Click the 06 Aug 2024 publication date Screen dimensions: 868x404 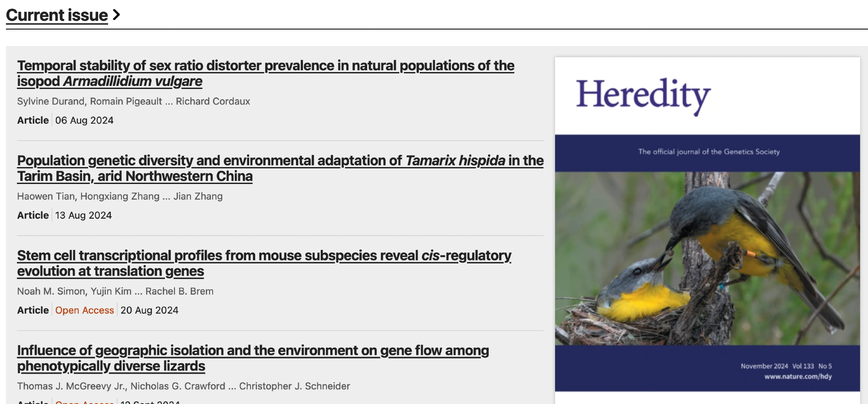point(84,120)
